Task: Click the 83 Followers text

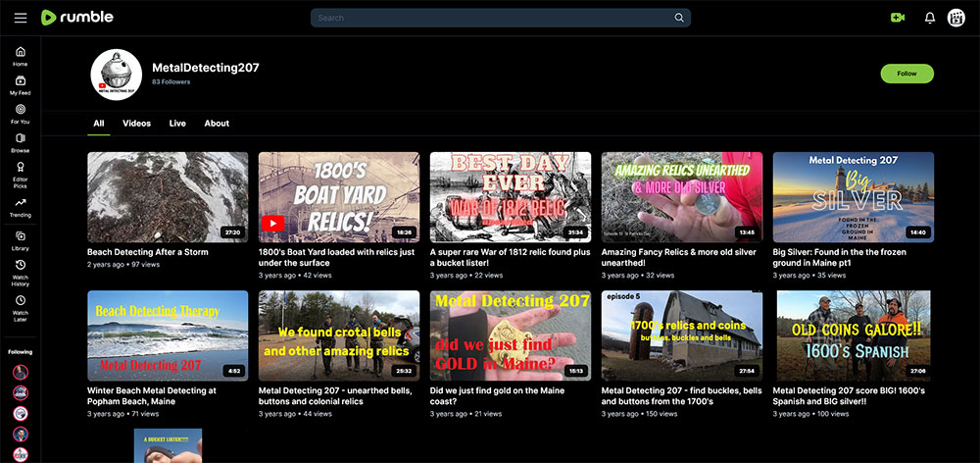Action: [x=171, y=82]
